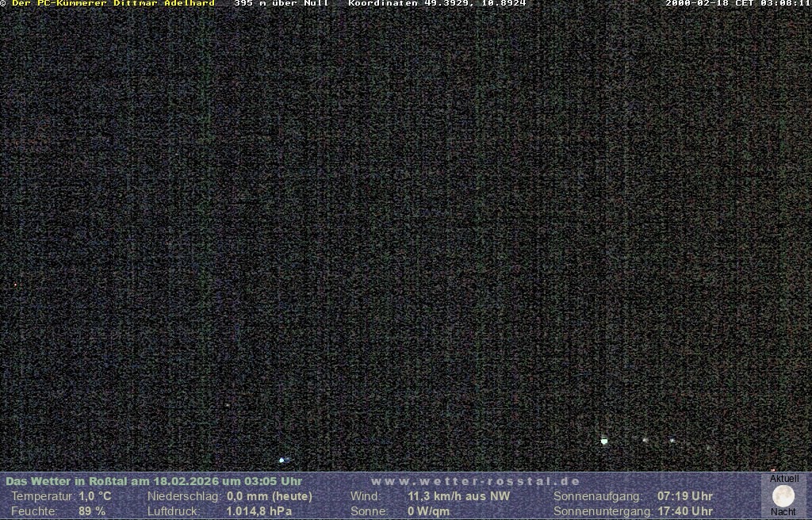Select the temperature value 1,0 °C
This screenshot has height=520, width=812.
(95, 496)
